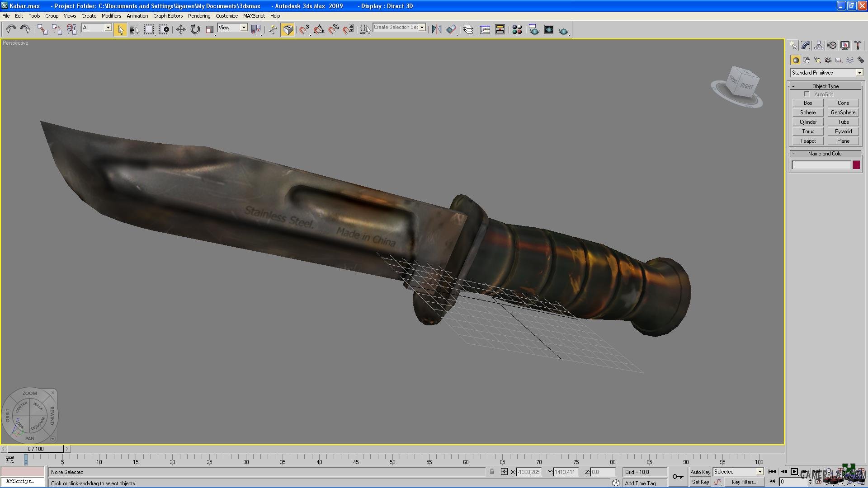Toggle Angle Snap
The width and height of the screenshot is (868, 488).
pyautogui.click(x=319, y=29)
